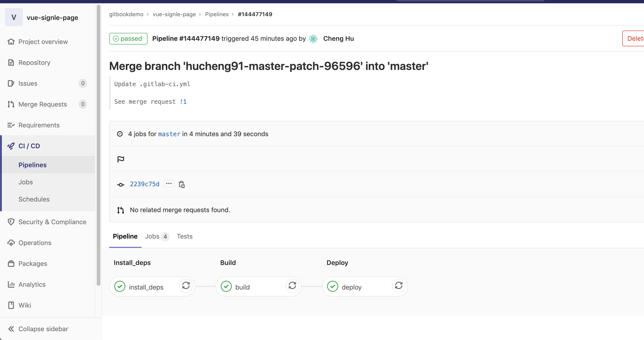Open merge request !1 link
Image resolution: width=644 pixels, height=340 pixels.
(x=183, y=102)
